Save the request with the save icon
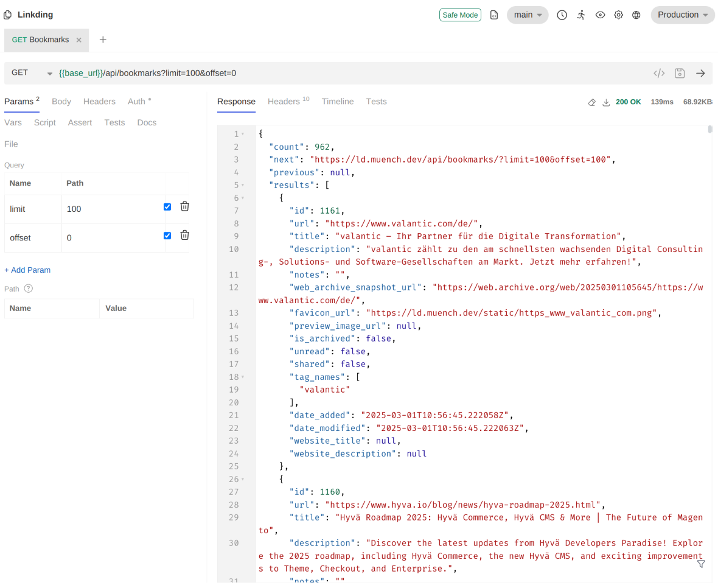Viewport: 718px width, 588px height. [x=680, y=73]
